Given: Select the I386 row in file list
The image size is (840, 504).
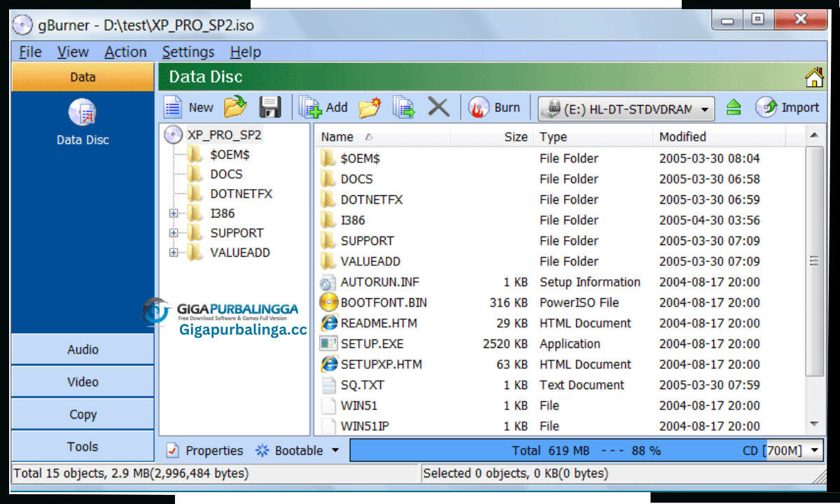Looking at the screenshot, I should click(x=560, y=220).
